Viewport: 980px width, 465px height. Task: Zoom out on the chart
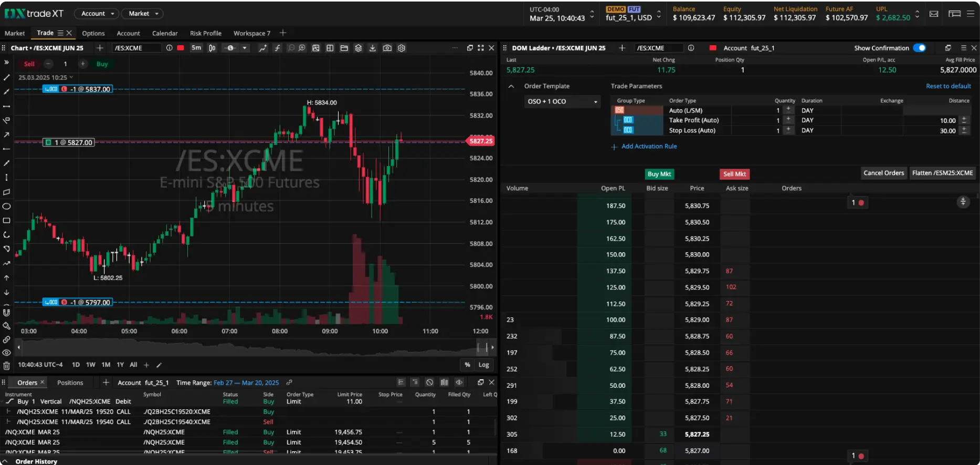coord(291,48)
